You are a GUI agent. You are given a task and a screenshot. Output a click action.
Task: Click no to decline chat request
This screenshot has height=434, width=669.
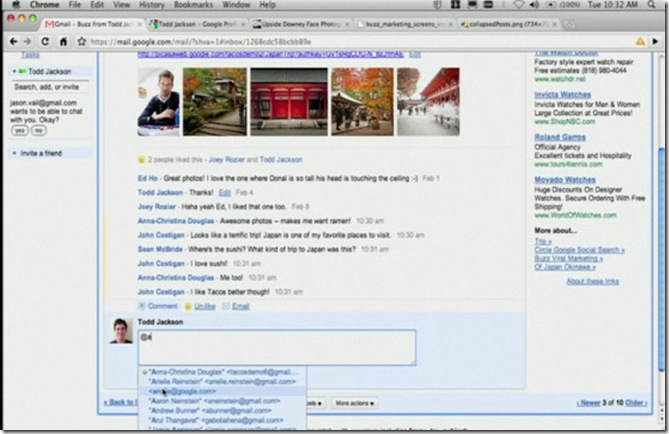pyautogui.click(x=38, y=130)
